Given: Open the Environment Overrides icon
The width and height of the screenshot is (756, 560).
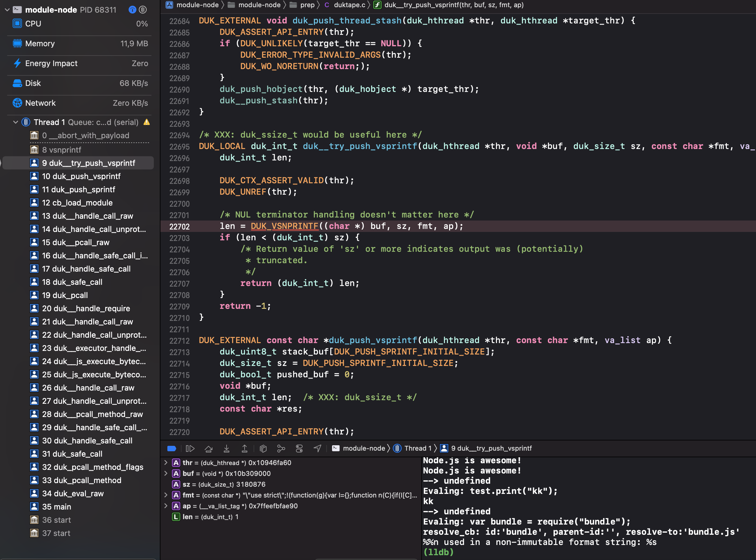Looking at the screenshot, I should tap(299, 448).
